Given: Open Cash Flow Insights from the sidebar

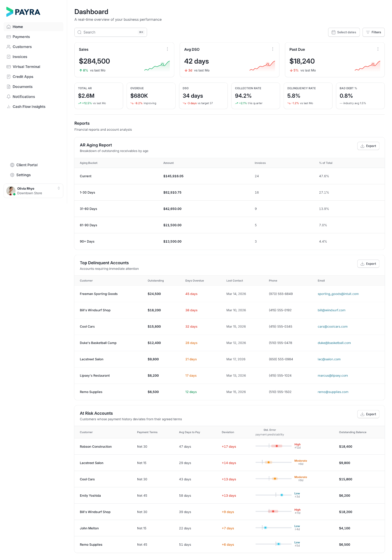Looking at the screenshot, I should tap(34, 107).
